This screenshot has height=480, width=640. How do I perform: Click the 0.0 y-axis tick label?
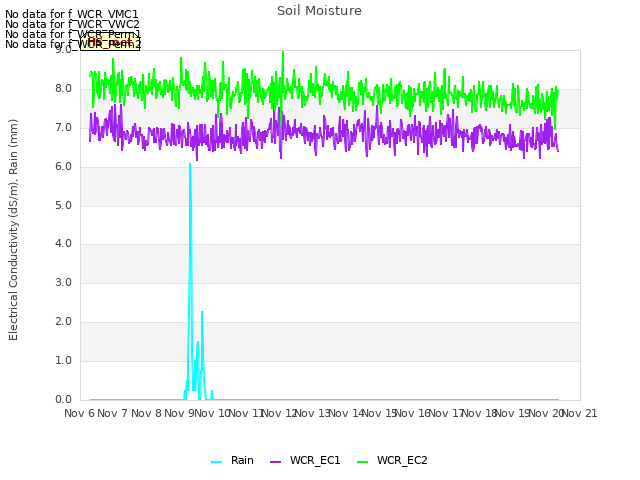click(63, 399)
